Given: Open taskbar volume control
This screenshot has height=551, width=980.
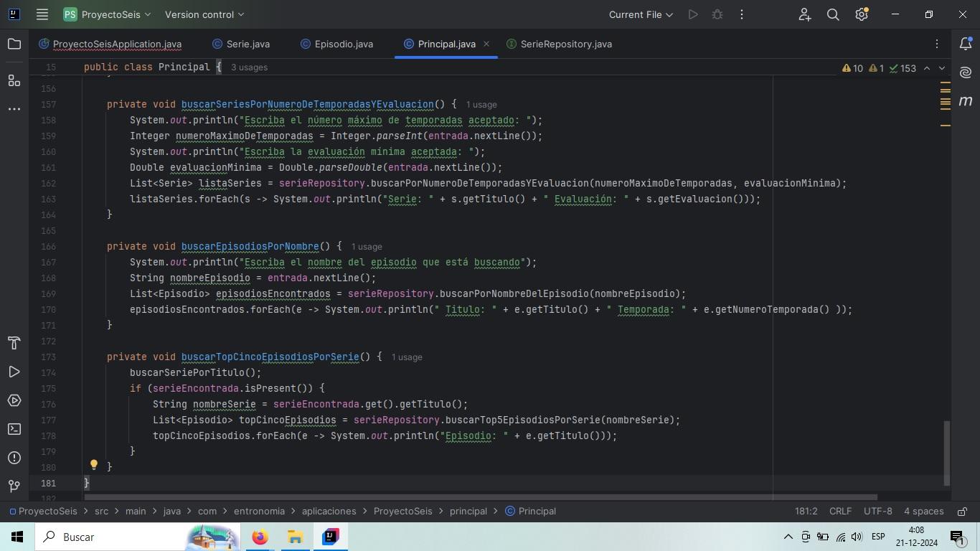Looking at the screenshot, I should click(x=857, y=537).
